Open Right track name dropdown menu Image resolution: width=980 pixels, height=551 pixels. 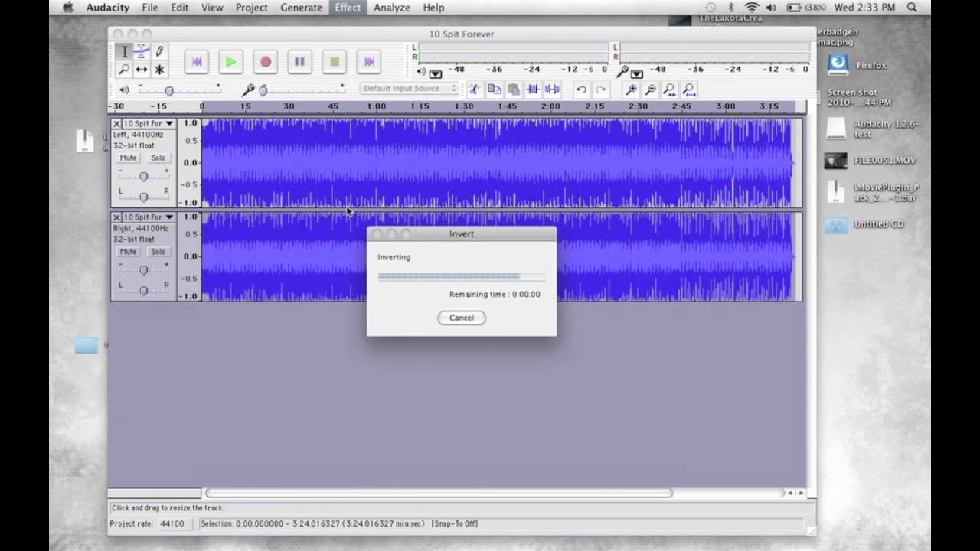pyautogui.click(x=149, y=217)
